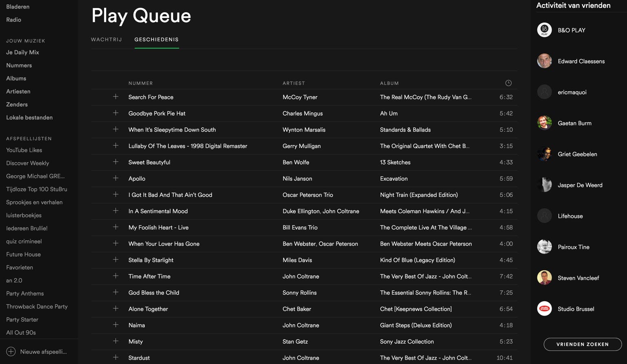Click plus icon beside My Foolish Heart - Live
Image resolution: width=627 pixels, height=364 pixels.
coord(116,227)
